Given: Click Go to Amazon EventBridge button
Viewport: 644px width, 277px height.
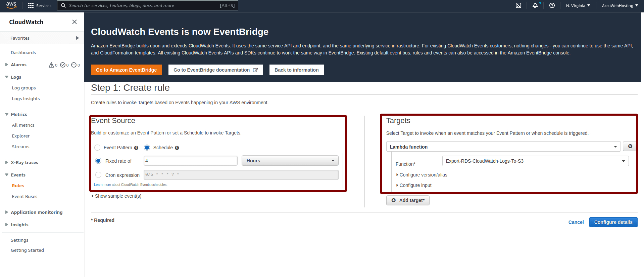Looking at the screenshot, I should click(x=126, y=70).
